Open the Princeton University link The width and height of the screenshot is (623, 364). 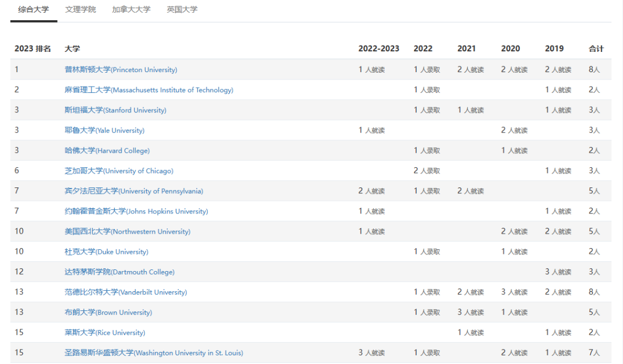[121, 70]
